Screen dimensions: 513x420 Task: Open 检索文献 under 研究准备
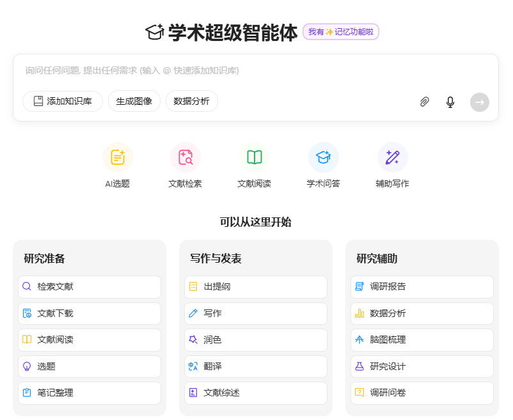tap(90, 287)
